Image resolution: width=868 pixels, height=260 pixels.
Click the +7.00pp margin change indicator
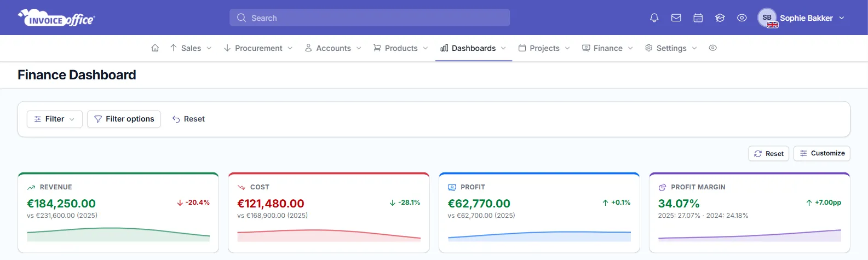(823, 203)
